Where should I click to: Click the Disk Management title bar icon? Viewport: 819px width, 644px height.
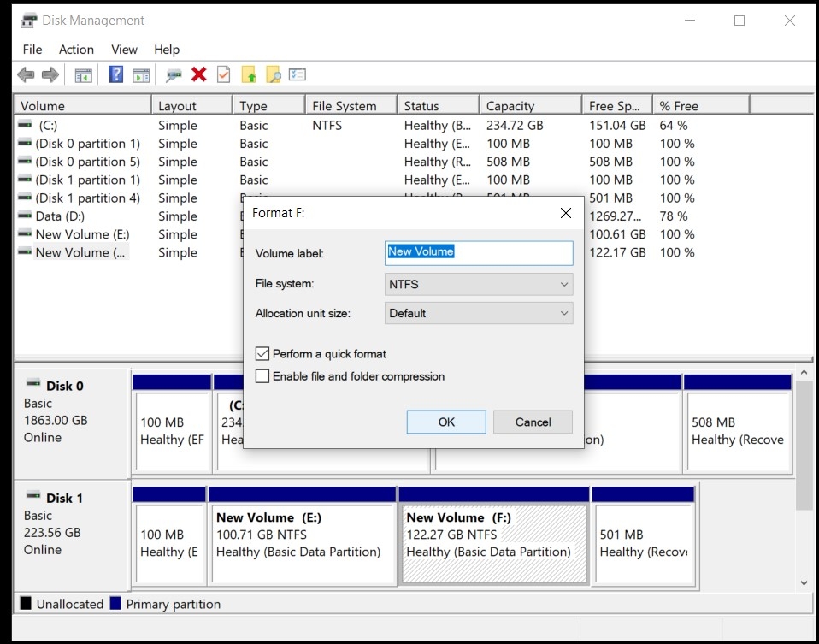(29, 21)
